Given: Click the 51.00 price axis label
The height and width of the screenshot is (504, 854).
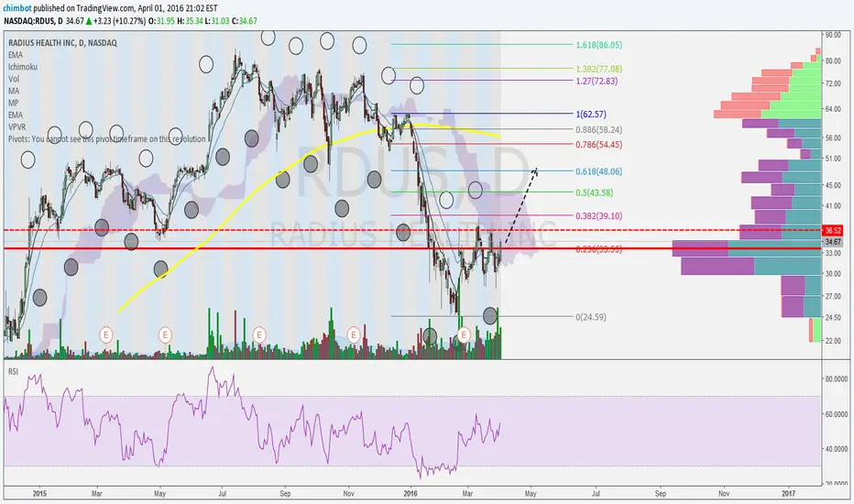Looking at the screenshot, I should click(833, 159).
